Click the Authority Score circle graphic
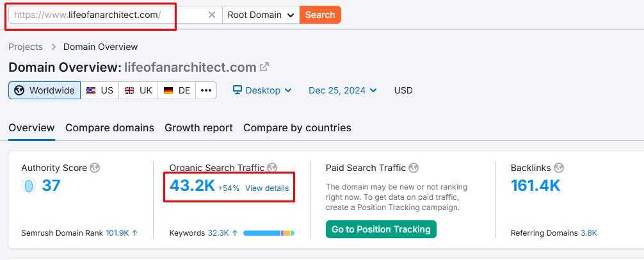Screen dimensions: 644x260 (x=29, y=186)
